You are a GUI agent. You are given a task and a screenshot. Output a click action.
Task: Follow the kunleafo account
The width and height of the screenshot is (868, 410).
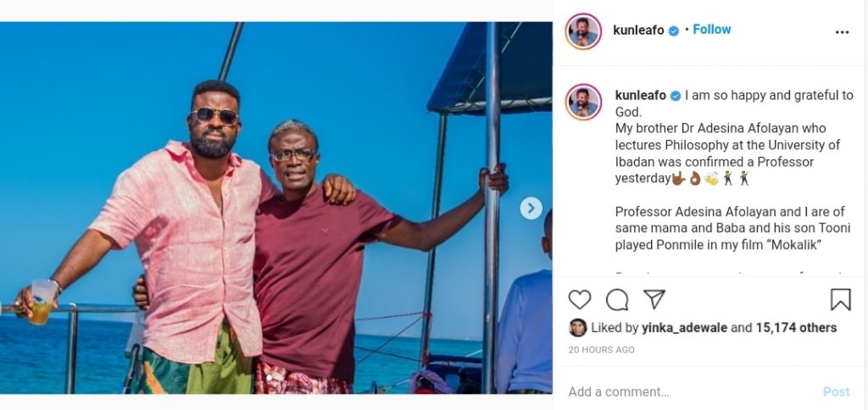[x=712, y=29]
